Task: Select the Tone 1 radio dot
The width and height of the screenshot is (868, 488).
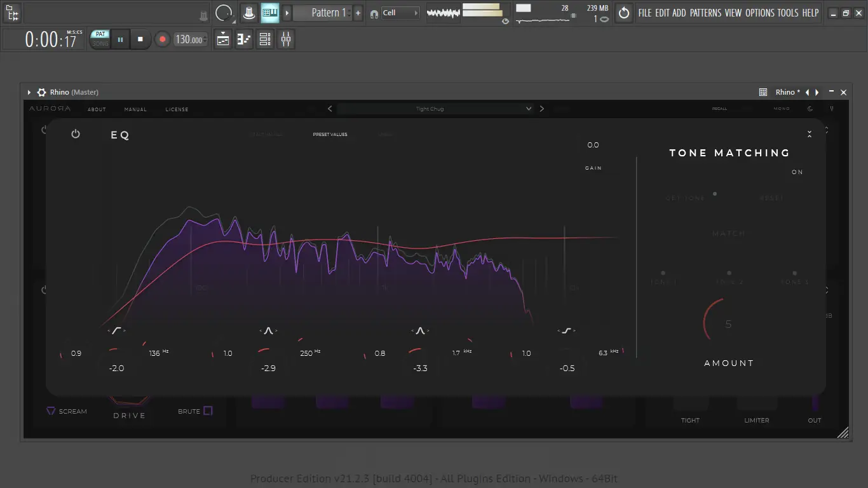Action: click(663, 273)
